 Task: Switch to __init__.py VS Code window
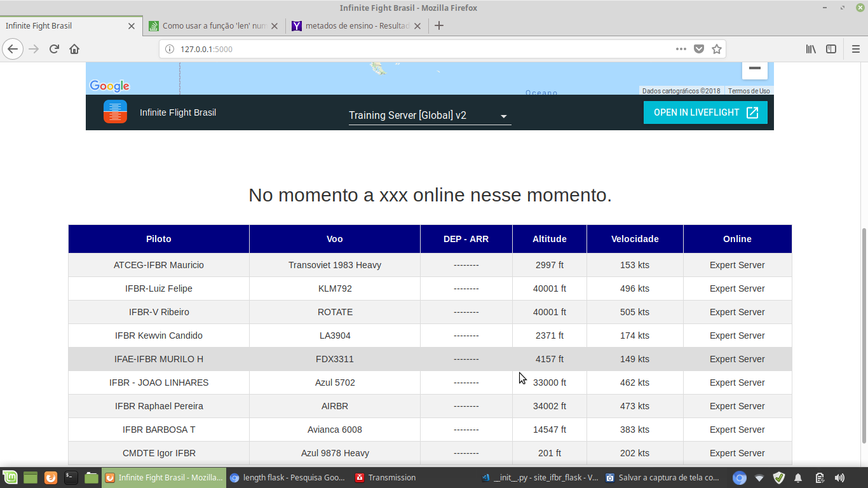539,478
